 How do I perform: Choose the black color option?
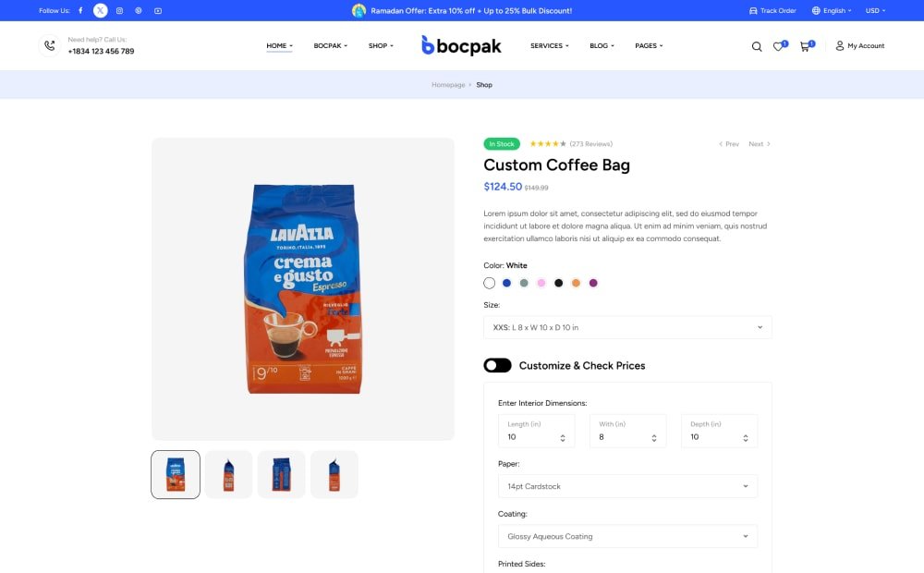558,283
